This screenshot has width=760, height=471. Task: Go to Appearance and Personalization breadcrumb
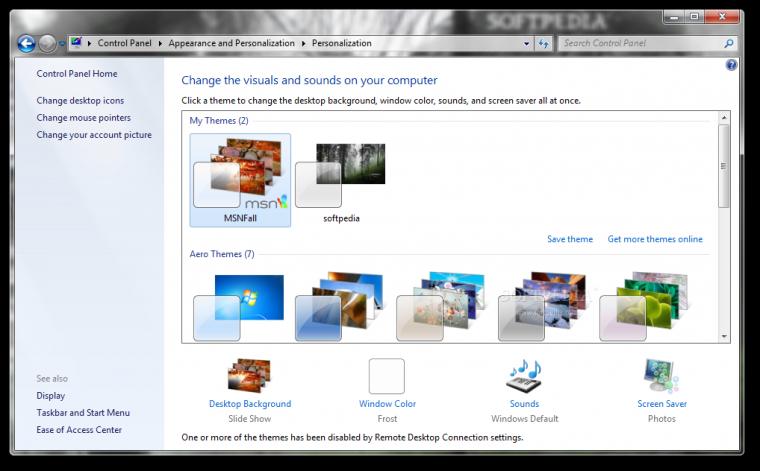[231, 44]
